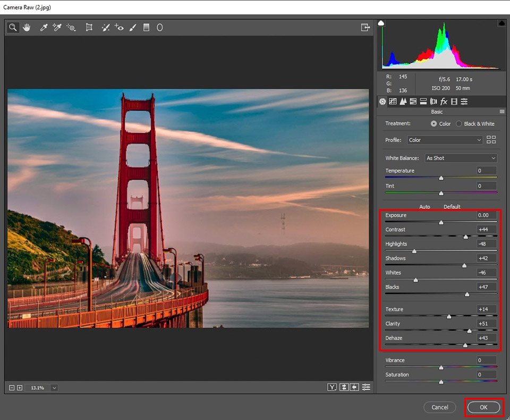The height and width of the screenshot is (420, 510).
Task: Select the Hand tool
Action: [26, 27]
